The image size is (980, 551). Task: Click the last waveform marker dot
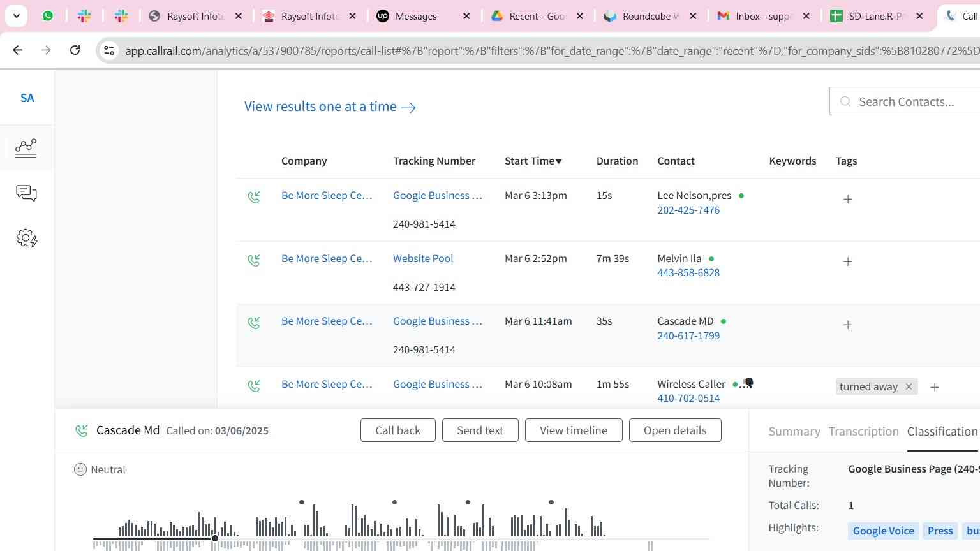(551, 503)
